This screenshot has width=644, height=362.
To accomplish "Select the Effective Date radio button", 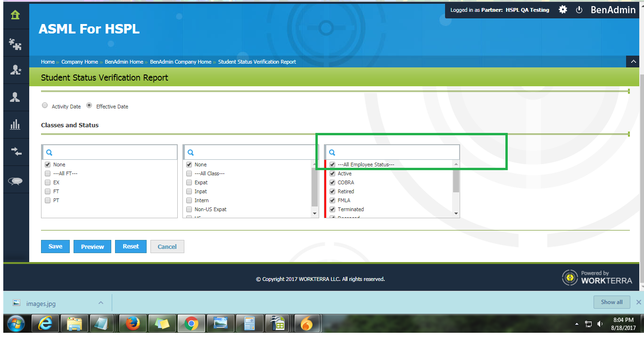I will (89, 105).
